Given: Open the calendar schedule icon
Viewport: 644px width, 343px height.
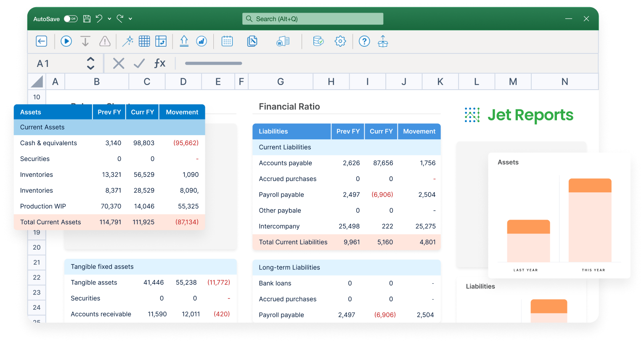Looking at the screenshot, I should tap(227, 41).
